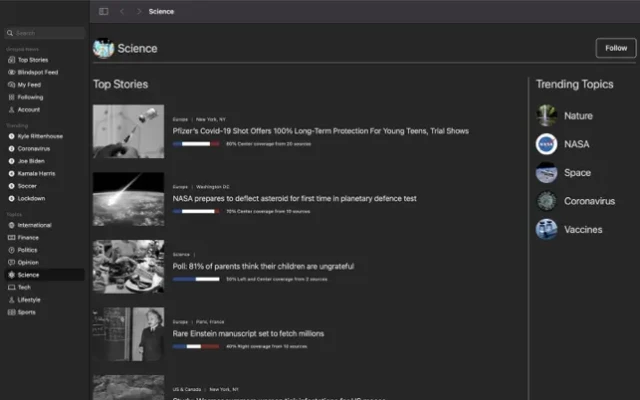Image resolution: width=640 pixels, height=400 pixels.
Task: Click the Space trending topic icon
Action: click(546, 172)
